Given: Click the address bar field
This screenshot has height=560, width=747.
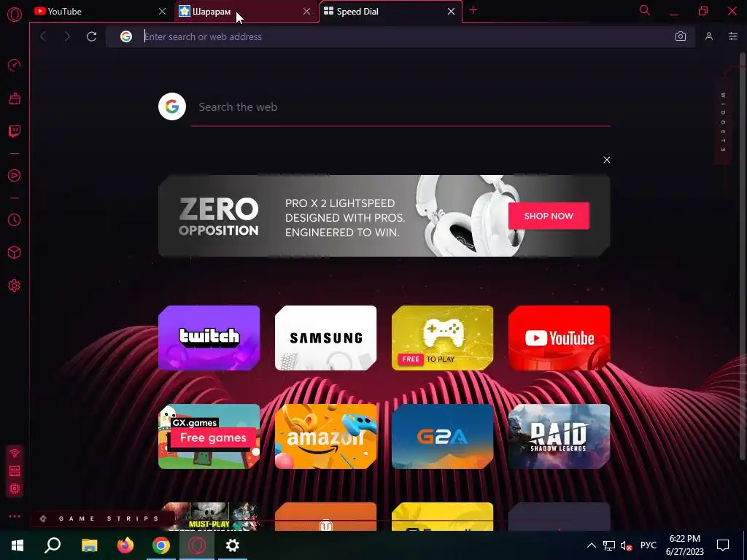Looking at the screenshot, I should (400, 36).
